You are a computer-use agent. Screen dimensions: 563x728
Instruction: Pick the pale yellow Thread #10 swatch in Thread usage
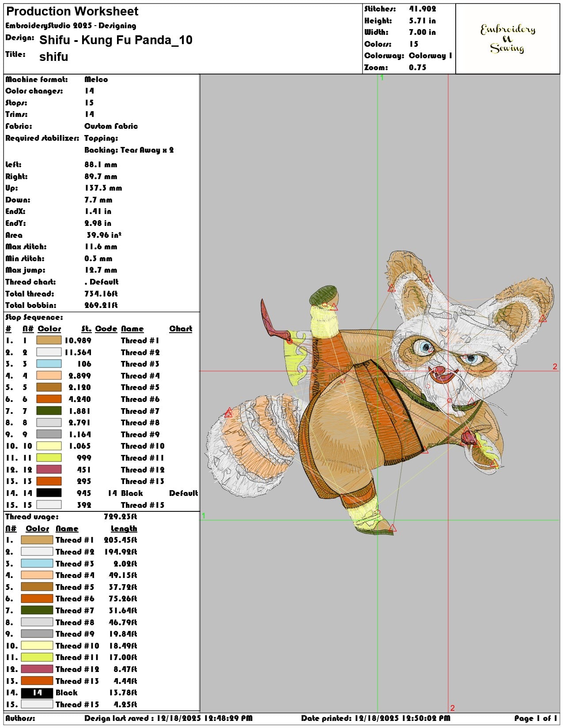click(x=37, y=645)
